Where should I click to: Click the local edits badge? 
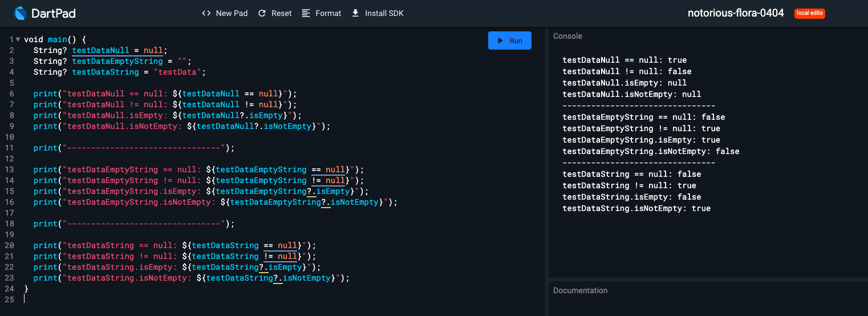pos(810,13)
